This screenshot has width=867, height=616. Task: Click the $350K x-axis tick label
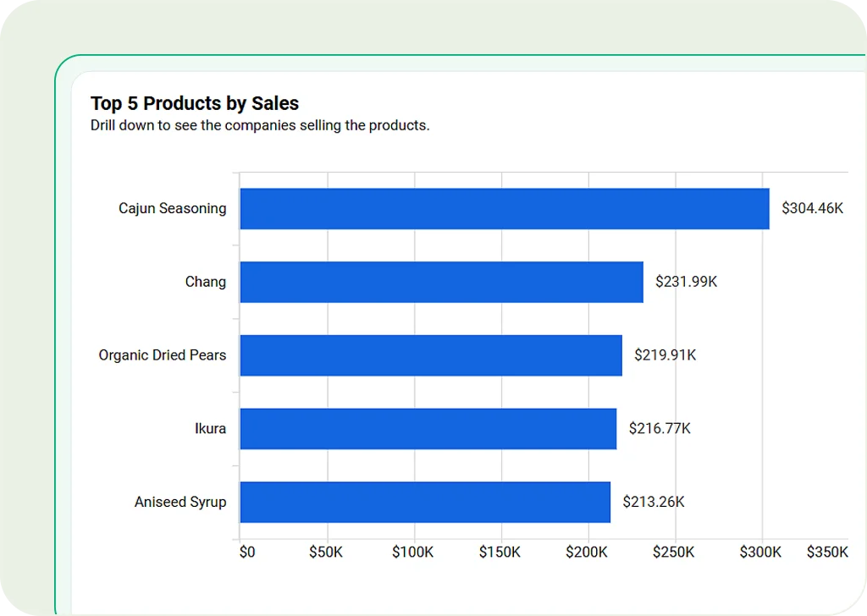[x=826, y=553]
